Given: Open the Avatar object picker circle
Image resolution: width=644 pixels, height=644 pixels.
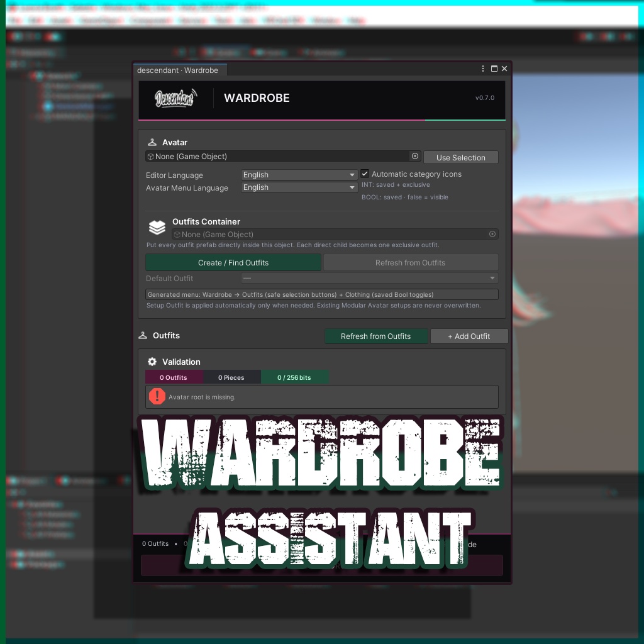Looking at the screenshot, I should click(415, 156).
